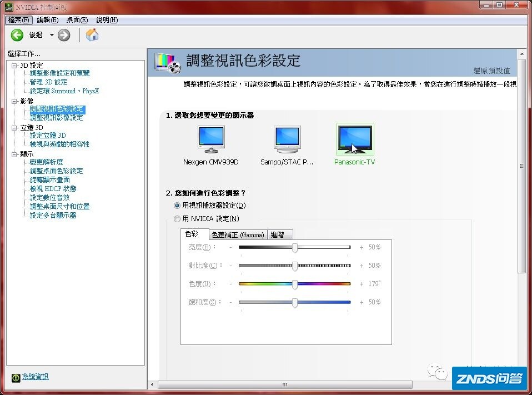Open 調整桌面尺寸和位置 tree item

tap(60, 206)
